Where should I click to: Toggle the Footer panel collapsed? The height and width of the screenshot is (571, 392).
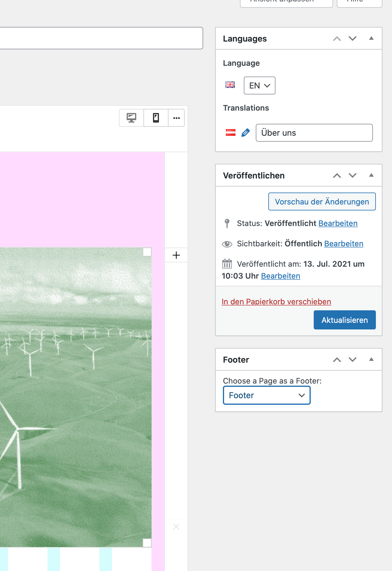371,359
